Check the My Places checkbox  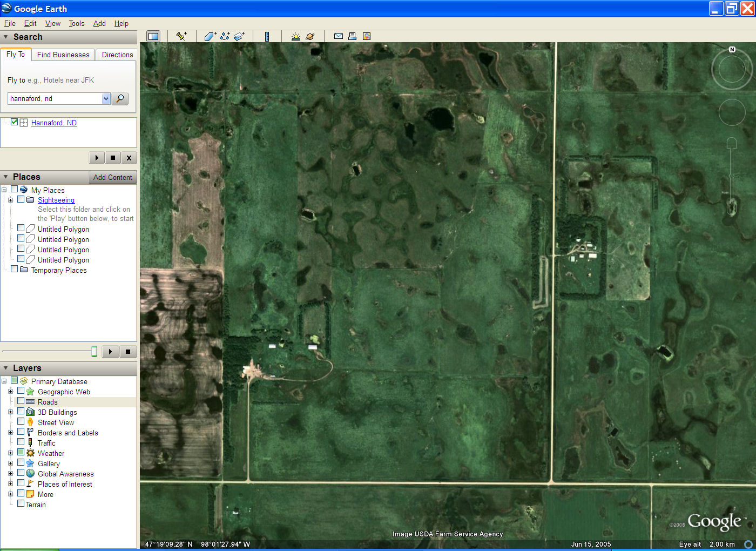15,190
